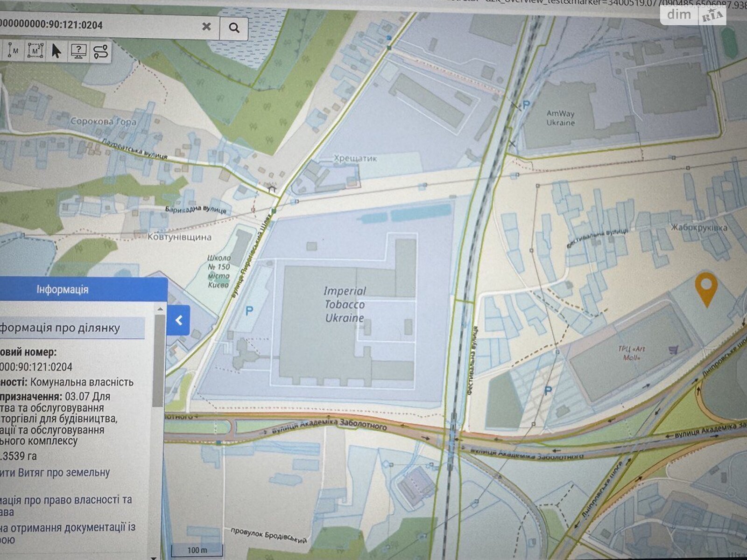Click the shelter icon at Барикадна intersection

pos(272,189)
